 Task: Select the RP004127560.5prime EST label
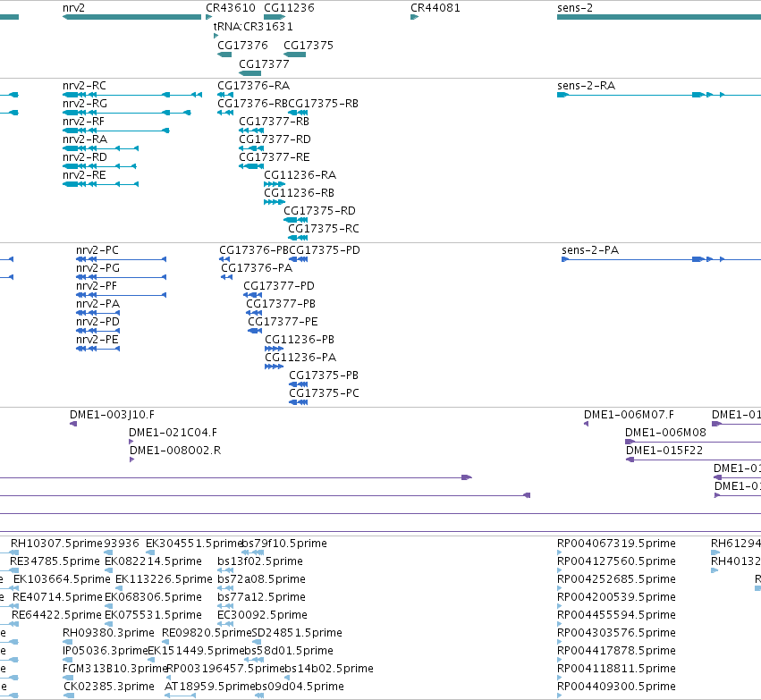[x=616, y=561]
